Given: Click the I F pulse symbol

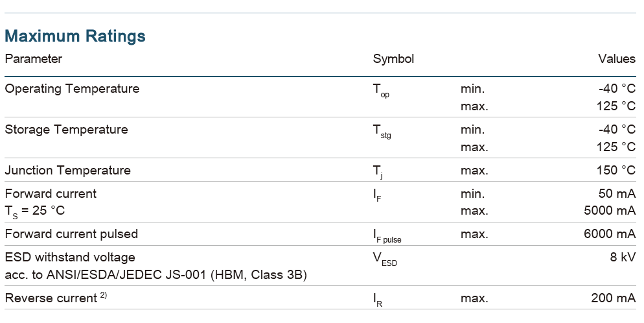Looking at the screenshot, I should 387,235.
